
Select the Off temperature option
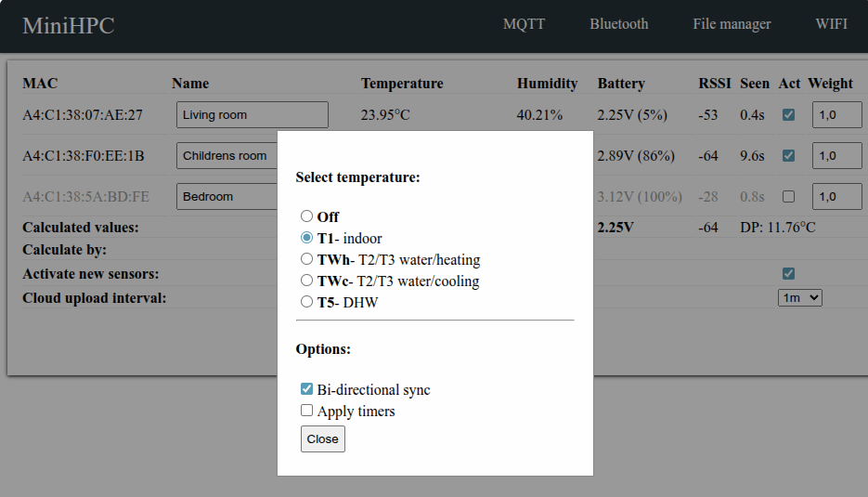point(306,217)
